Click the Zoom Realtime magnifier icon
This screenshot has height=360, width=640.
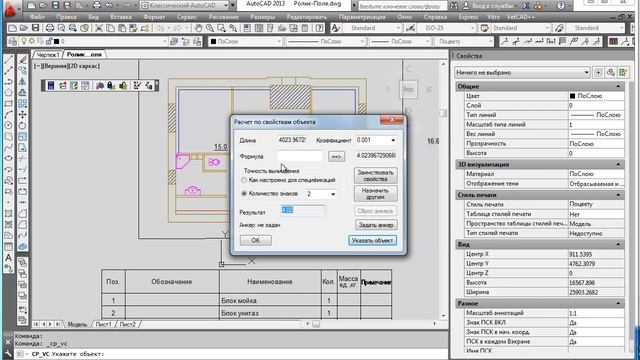point(210,28)
